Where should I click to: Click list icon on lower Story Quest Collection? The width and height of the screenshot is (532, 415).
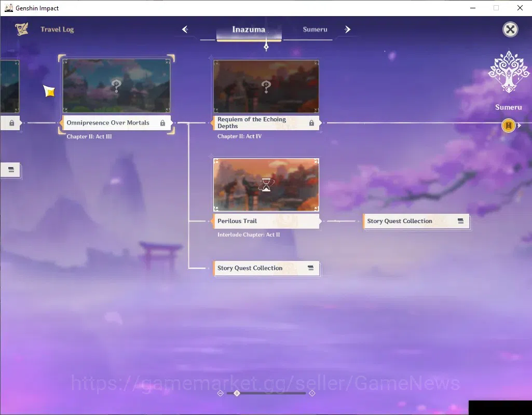[x=310, y=268]
